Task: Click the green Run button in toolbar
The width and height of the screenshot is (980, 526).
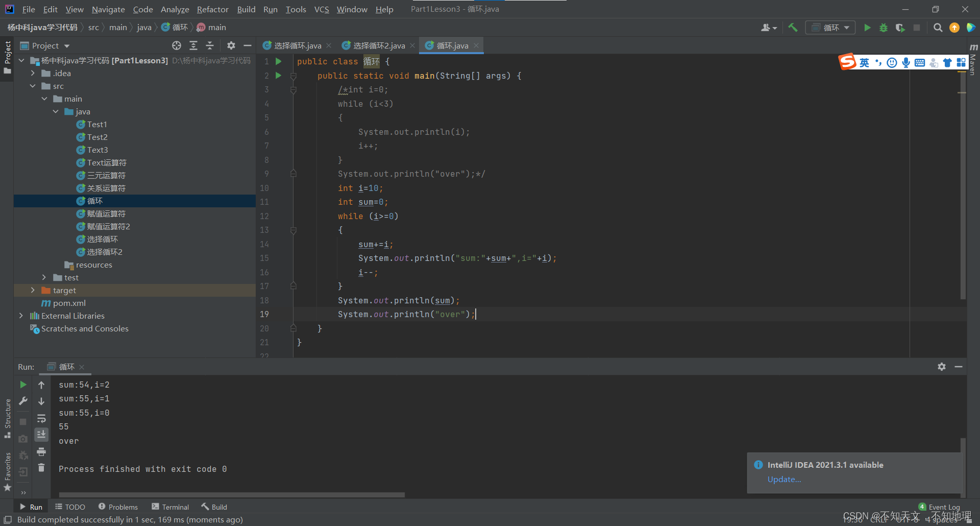Action: coord(867,28)
